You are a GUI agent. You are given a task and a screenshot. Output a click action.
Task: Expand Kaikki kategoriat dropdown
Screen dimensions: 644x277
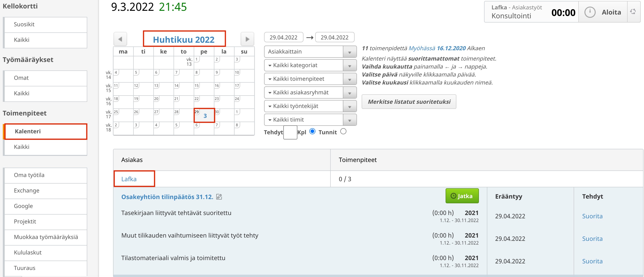(310, 65)
